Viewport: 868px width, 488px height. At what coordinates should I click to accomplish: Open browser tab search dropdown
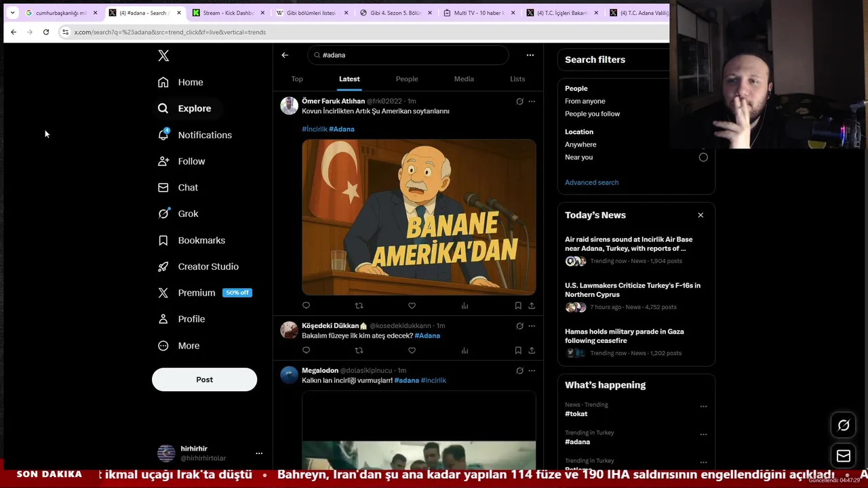(x=12, y=13)
